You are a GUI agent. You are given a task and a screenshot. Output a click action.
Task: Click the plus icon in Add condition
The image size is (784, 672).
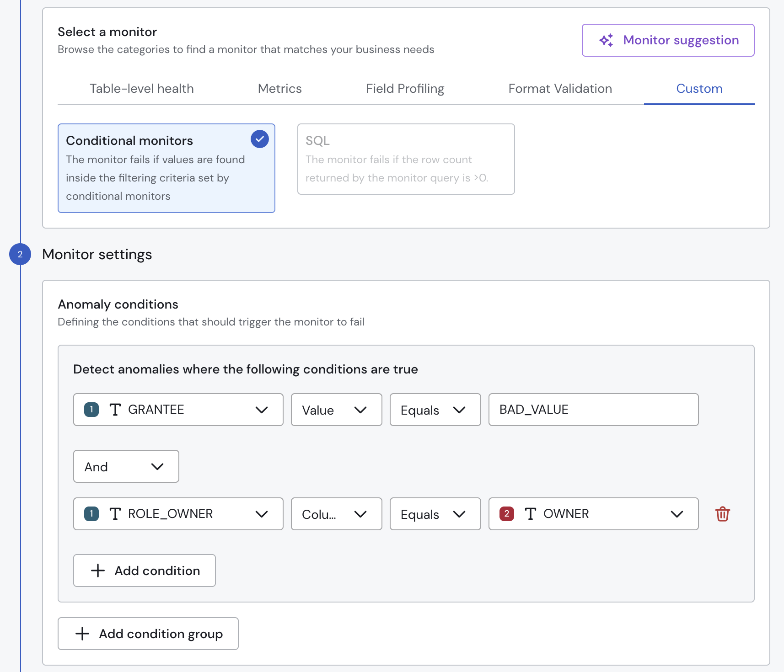pyautogui.click(x=98, y=571)
